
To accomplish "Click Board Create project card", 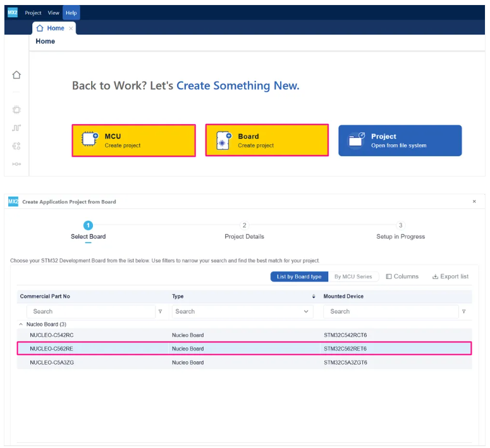I will [x=267, y=140].
